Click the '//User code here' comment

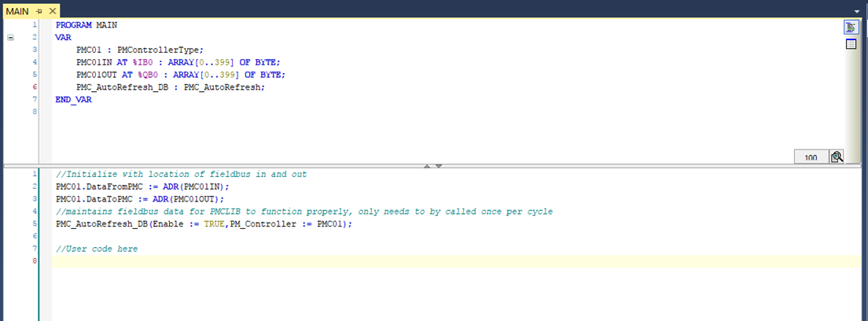click(x=97, y=249)
